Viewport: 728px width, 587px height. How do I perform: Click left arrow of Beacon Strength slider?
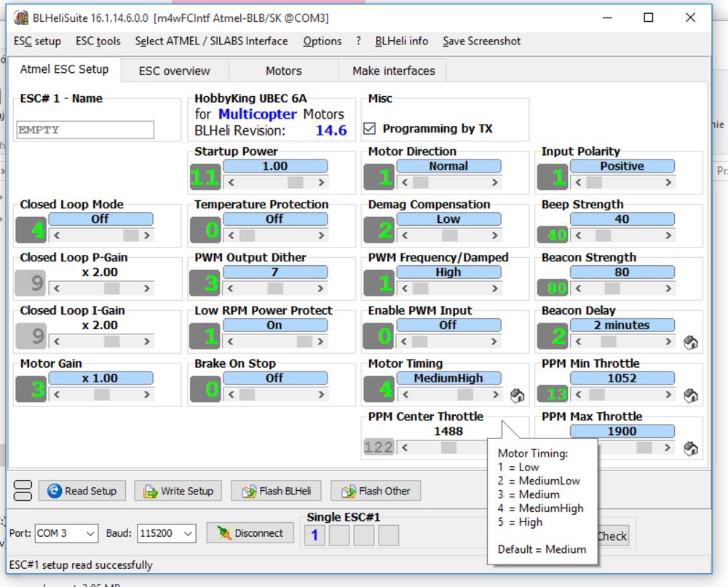(578, 288)
